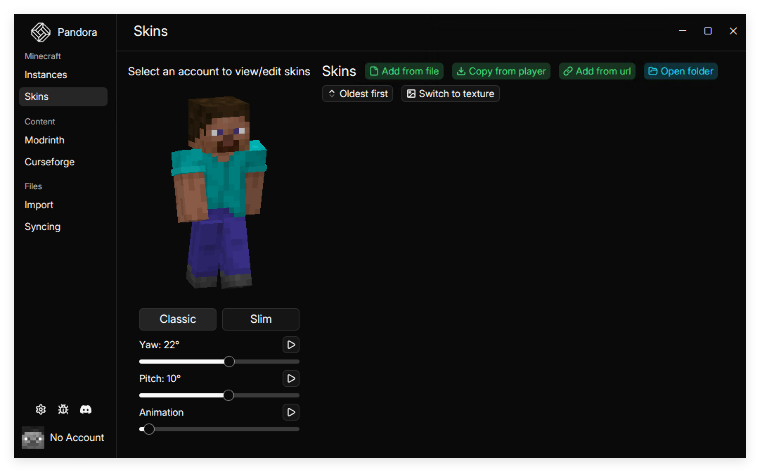Click the Select an account message
Viewport: 760px width, 472px height.
point(219,71)
